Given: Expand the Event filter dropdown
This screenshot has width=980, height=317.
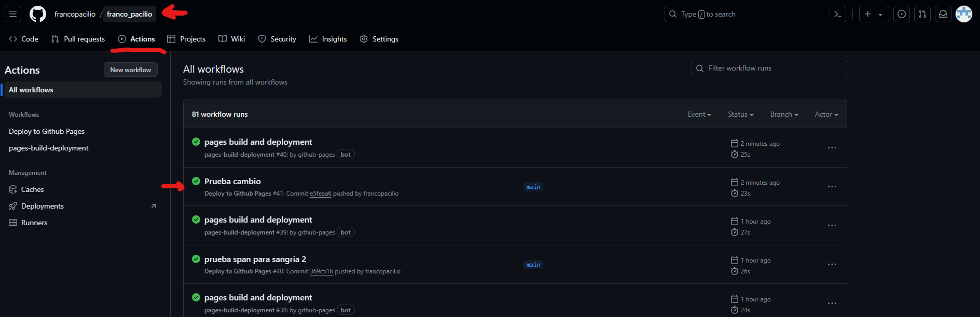Looking at the screenshot, I should pos(699,114).
